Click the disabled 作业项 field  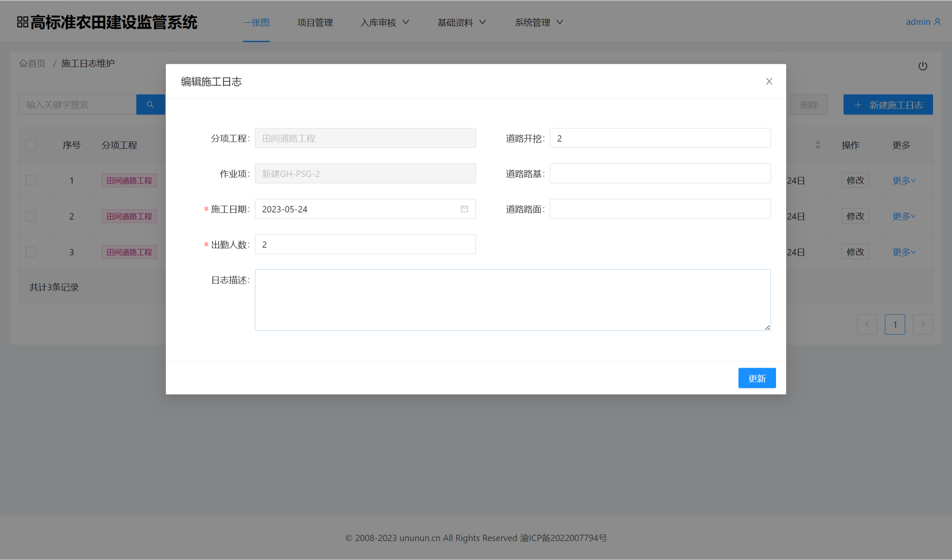365,174
